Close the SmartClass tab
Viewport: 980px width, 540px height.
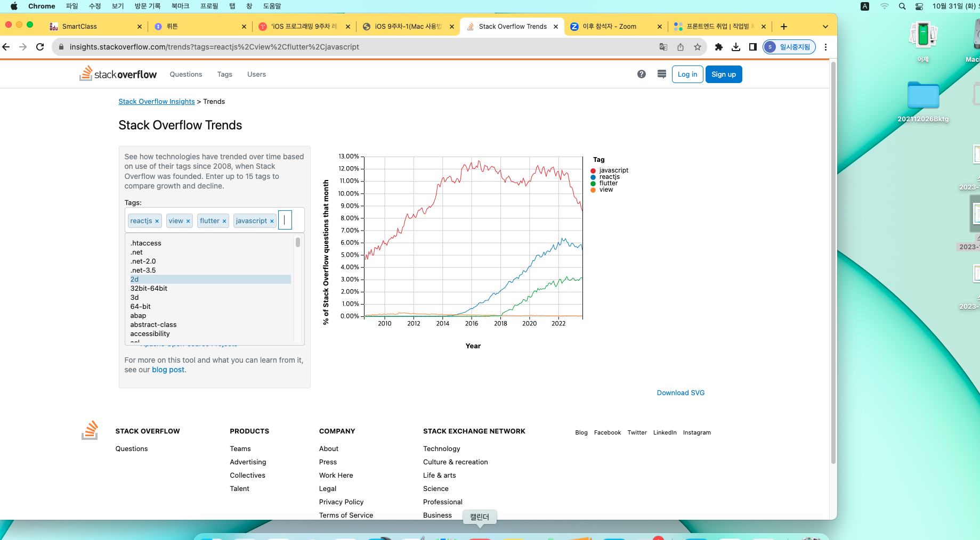coord(140,27)
